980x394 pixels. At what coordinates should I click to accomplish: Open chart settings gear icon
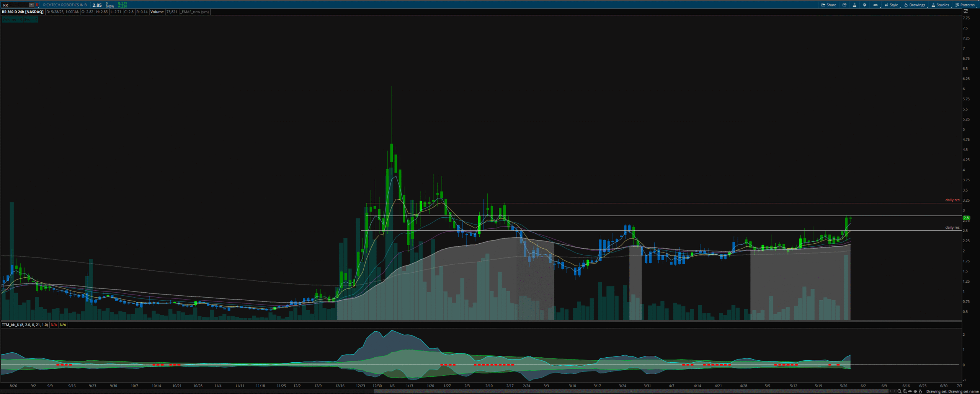(x=864, y=5)
